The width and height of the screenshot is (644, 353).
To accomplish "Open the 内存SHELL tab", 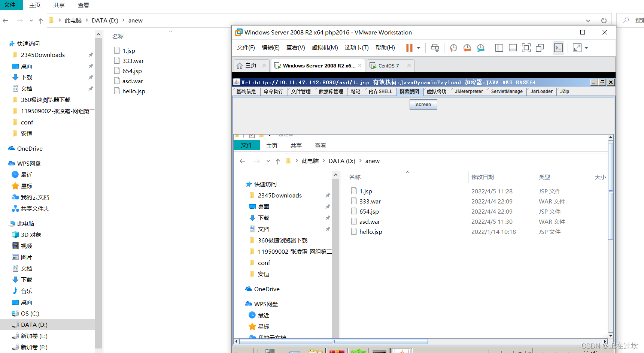I will [x=380, y=91].
